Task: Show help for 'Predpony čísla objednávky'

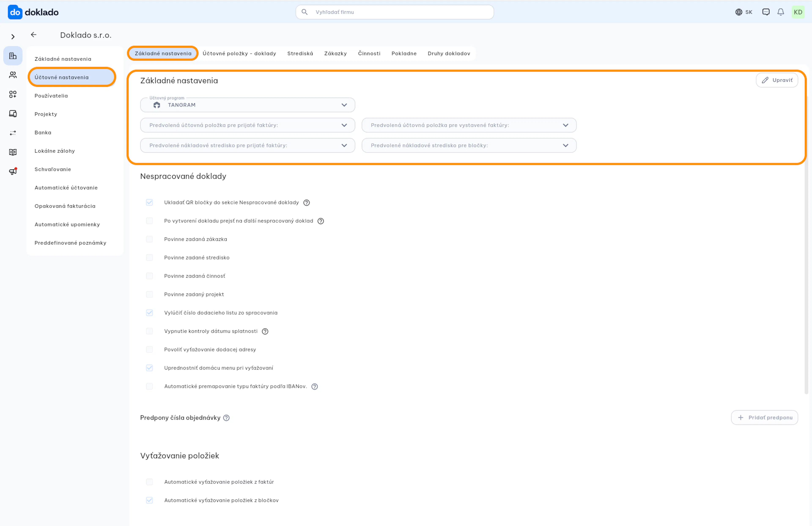Action: [x=226, y=418]
